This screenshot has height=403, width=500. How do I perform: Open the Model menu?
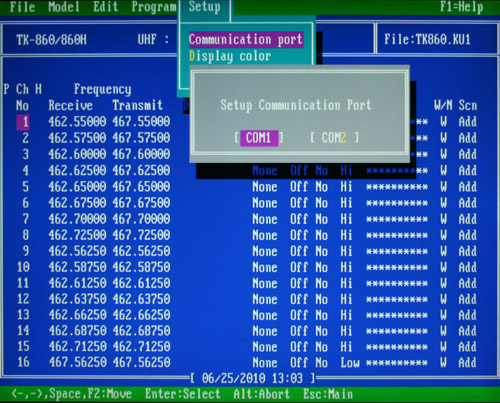(x=64, y=7)
